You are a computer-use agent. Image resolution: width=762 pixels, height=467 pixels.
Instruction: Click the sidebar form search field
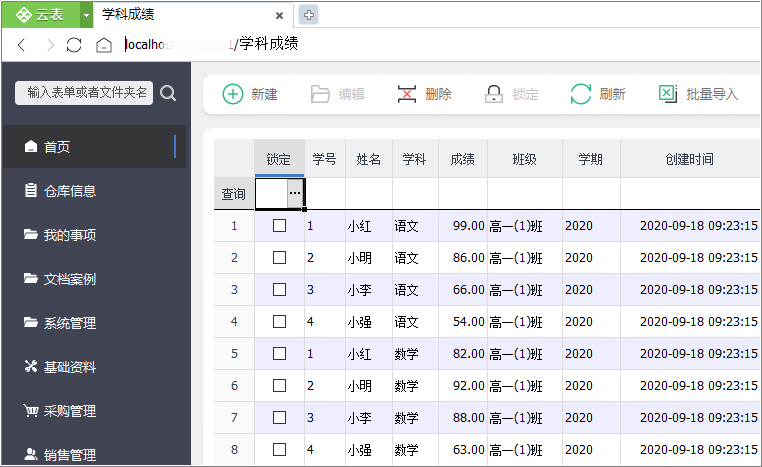coord(84,93)
